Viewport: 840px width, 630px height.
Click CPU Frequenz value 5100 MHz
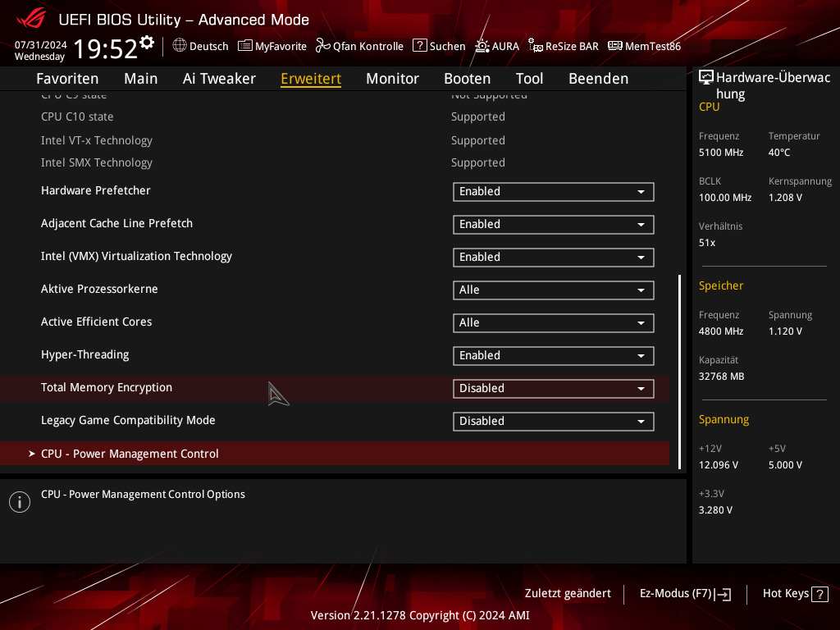coord(721,153)
